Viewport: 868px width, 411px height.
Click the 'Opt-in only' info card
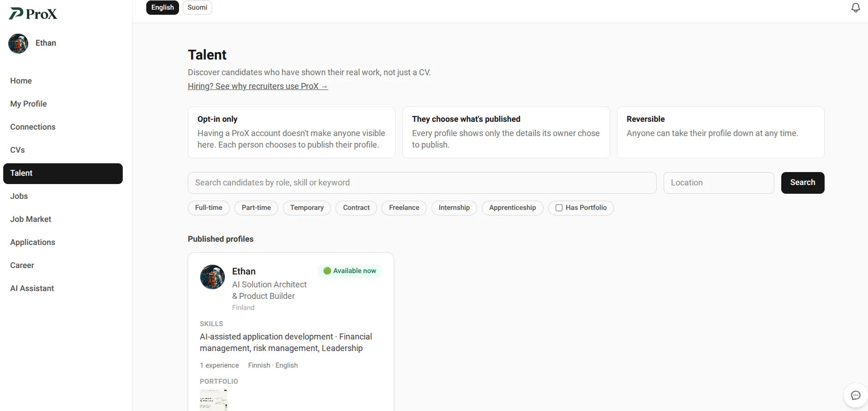click(x=292, y=132)
